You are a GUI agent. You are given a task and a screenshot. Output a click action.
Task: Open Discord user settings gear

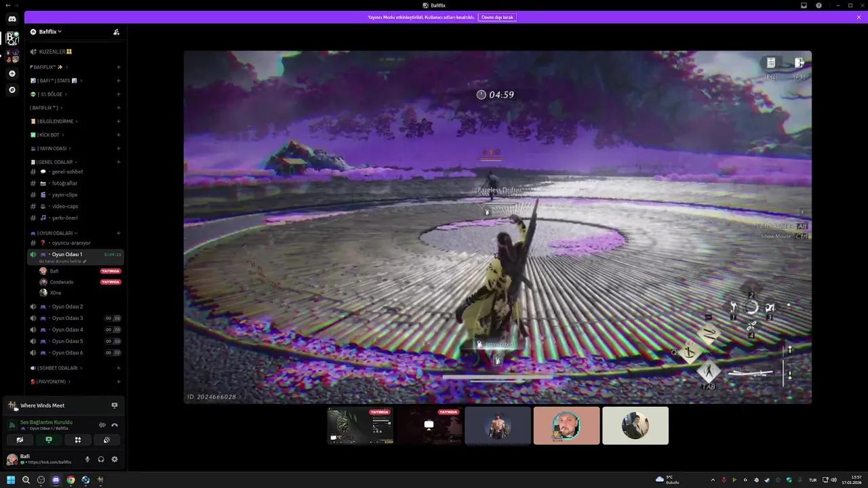(115, 460)
